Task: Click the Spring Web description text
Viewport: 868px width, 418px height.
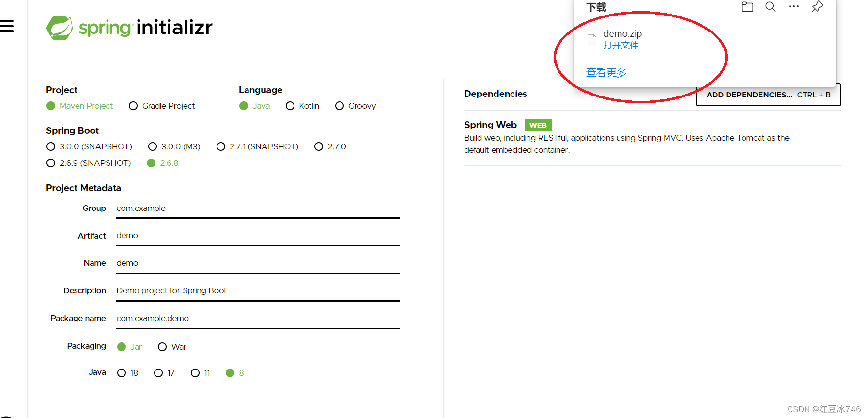Action: point(627,144)
